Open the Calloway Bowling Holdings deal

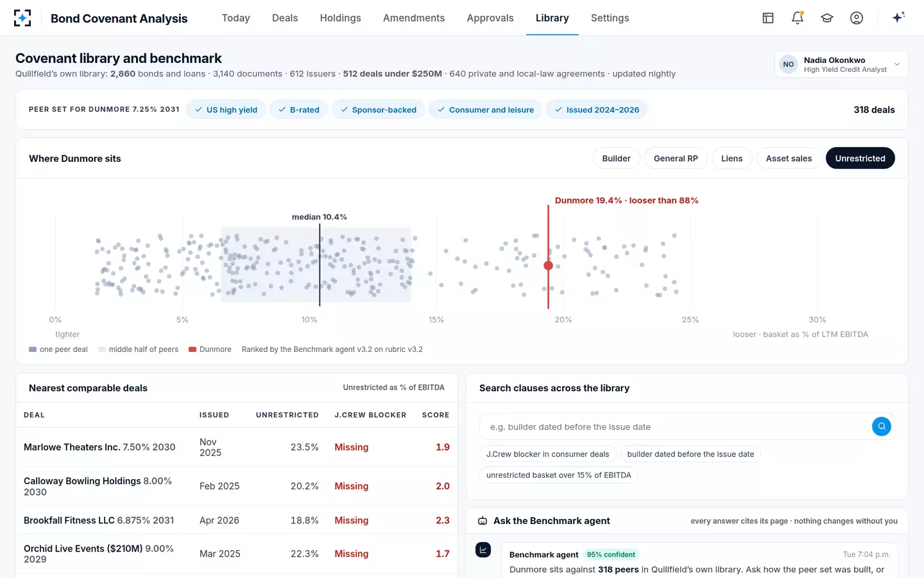coord(98,486)
